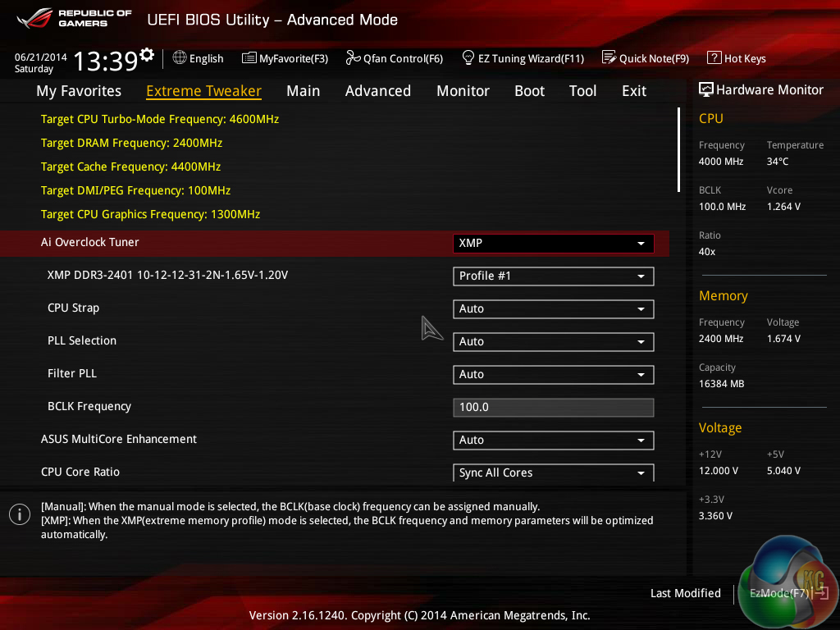840x630 pixels.
Task: Expand the PLL Selection dropdown
Action: pos(554,342)
